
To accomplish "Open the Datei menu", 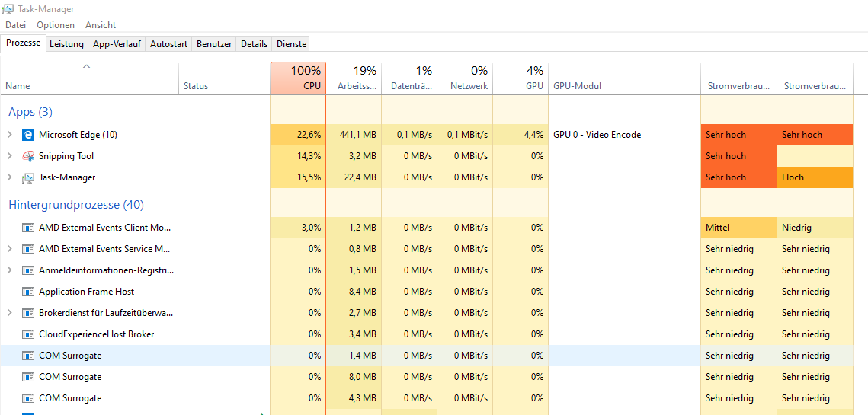I will [x=15, y=25].
